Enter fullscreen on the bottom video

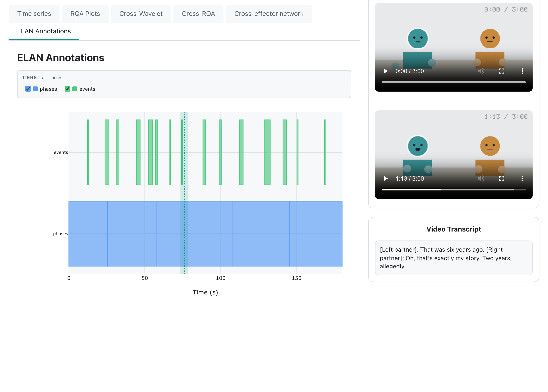(502, 179)
